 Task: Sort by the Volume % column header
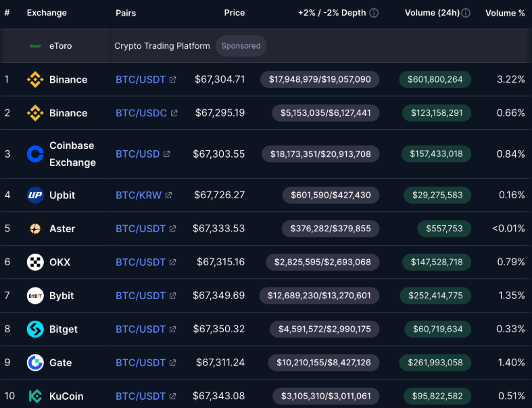coord(505,13)
